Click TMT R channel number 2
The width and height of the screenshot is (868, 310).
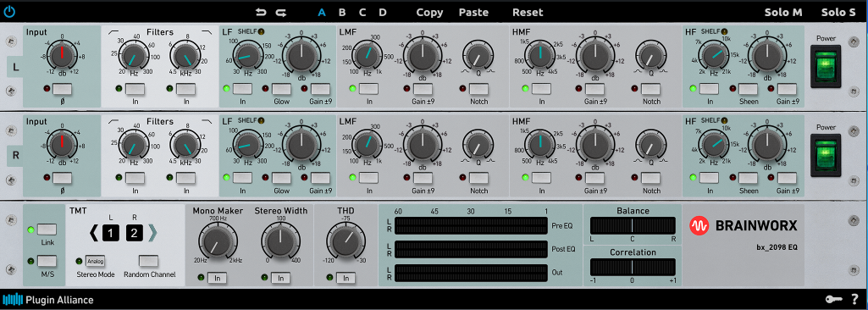tap(134, 233)
